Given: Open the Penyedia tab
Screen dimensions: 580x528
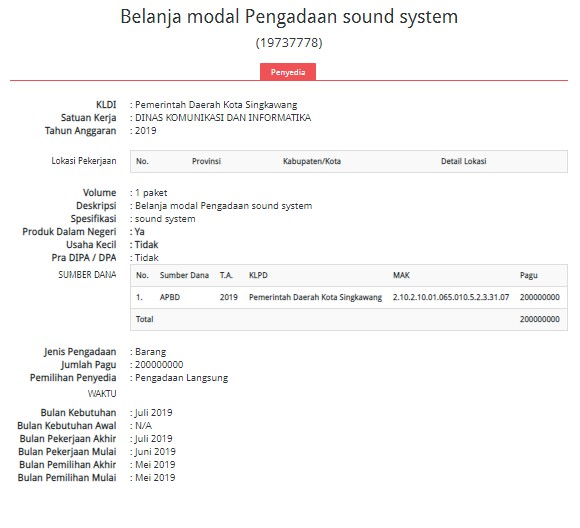Looking at the screenshot, I should (288, 72).
